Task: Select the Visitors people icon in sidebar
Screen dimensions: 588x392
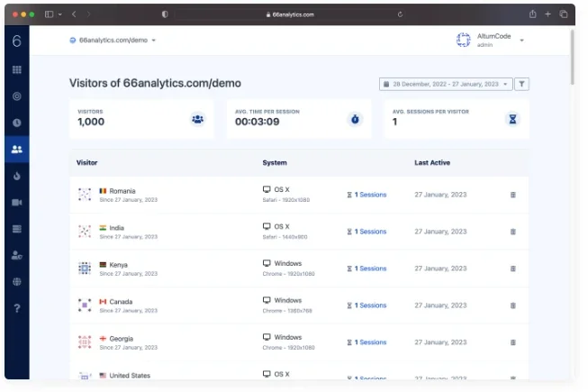Action: coord(17,150)
